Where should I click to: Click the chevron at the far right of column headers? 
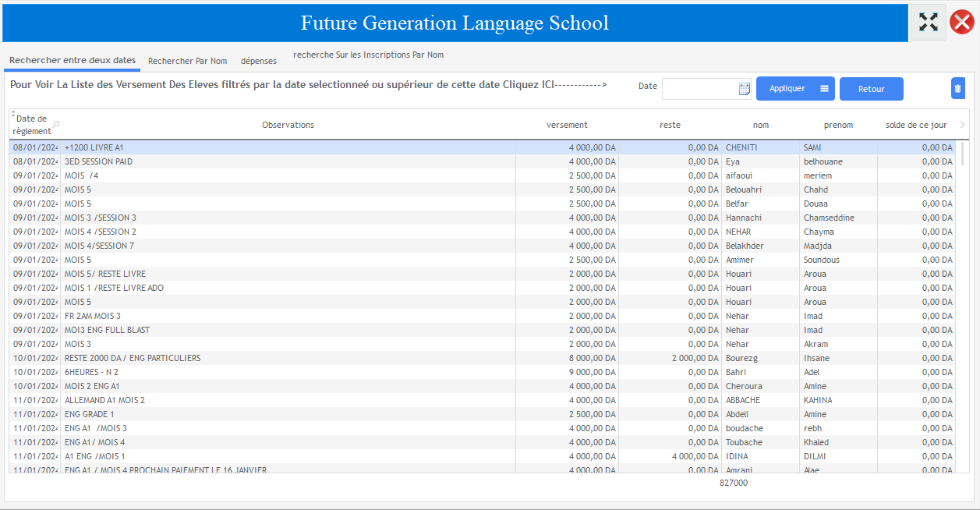click(963, 123)
